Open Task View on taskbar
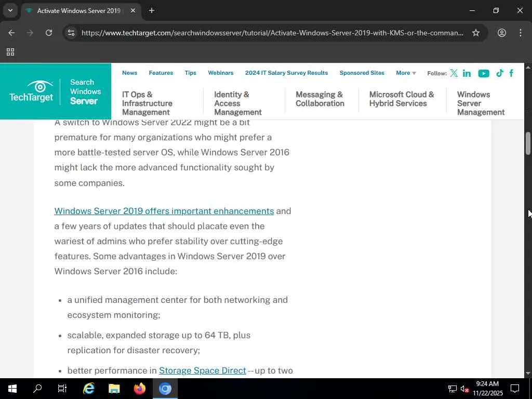 [x=62, y=389]
